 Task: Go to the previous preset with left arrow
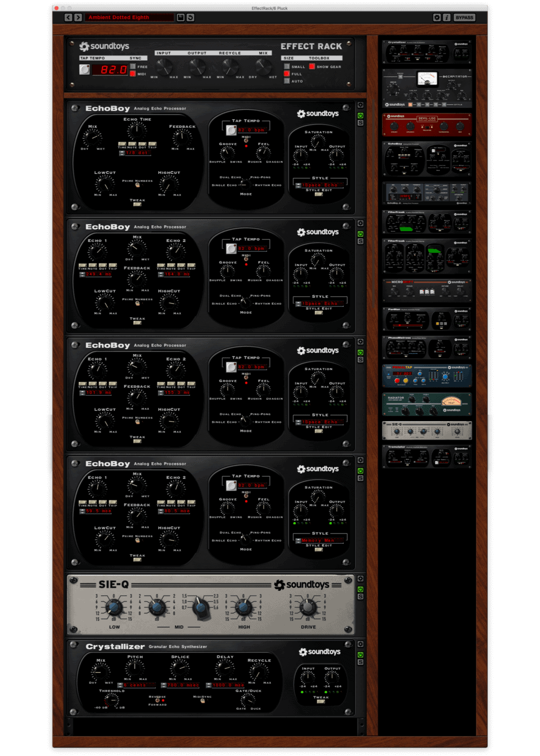[x=68, y=17]
